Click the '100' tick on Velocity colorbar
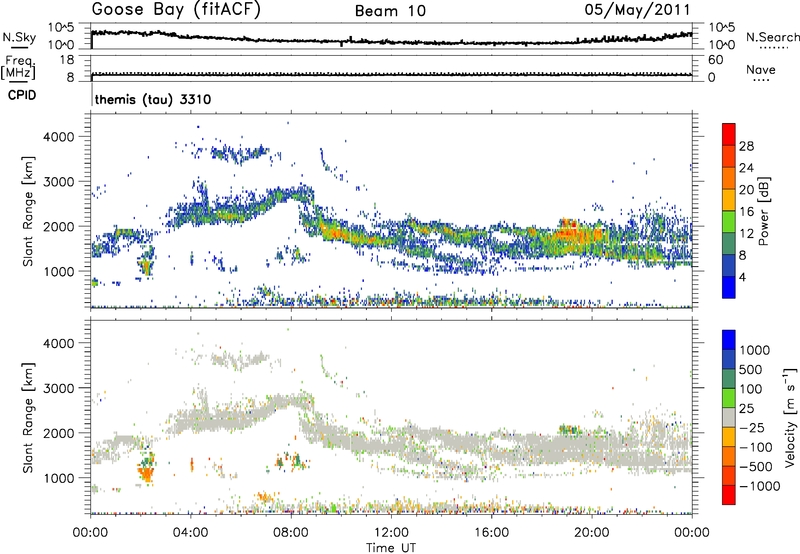Viewport: 800px width, 554px height. tap(751, 389)
